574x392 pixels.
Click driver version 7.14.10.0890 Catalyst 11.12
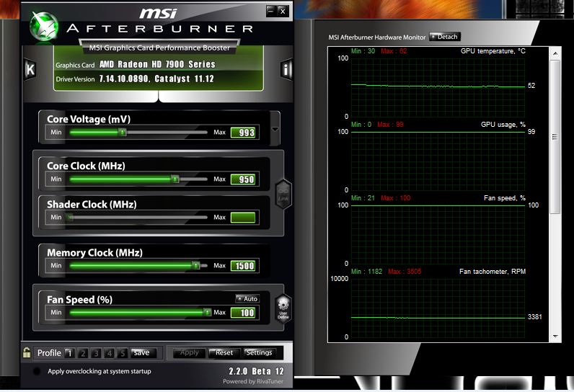[156, 79]
